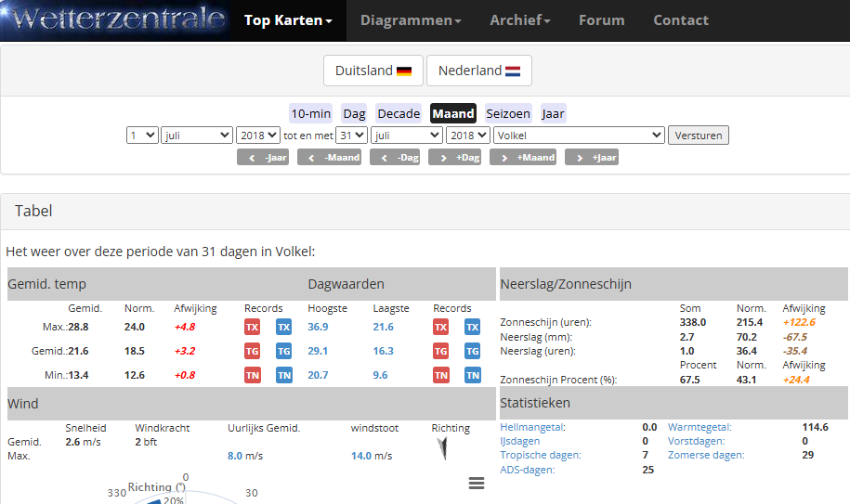Viewport: 850px width, 504px height.
Task: Expand the Top Karten menu
Action: pyautogui.click(x=288, y=20)
